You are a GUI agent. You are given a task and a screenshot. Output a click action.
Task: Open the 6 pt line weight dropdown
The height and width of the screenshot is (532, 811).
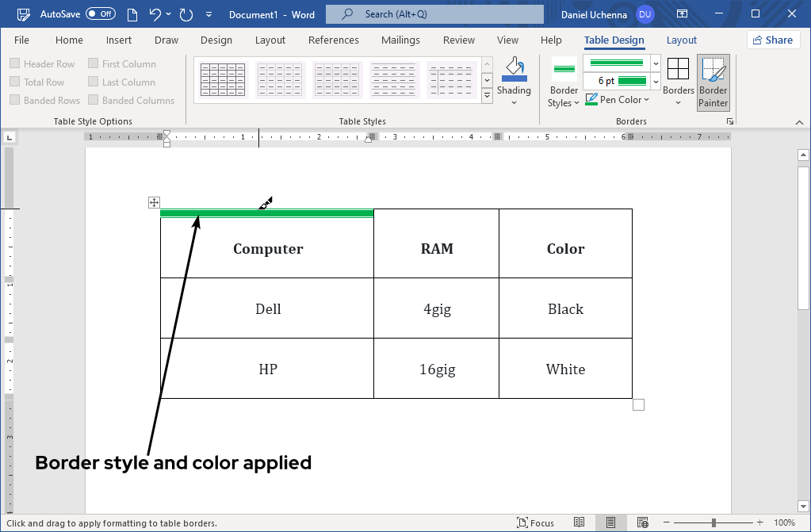(x=656, y=81)
